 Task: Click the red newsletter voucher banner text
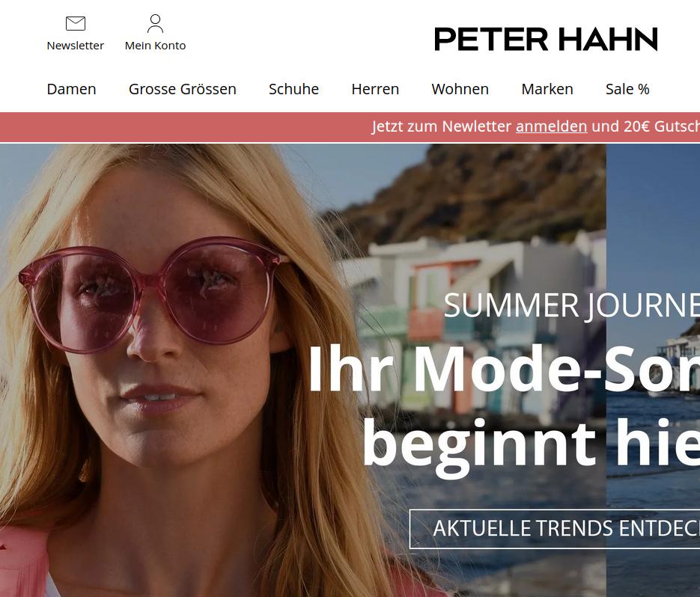pos(536,126)
